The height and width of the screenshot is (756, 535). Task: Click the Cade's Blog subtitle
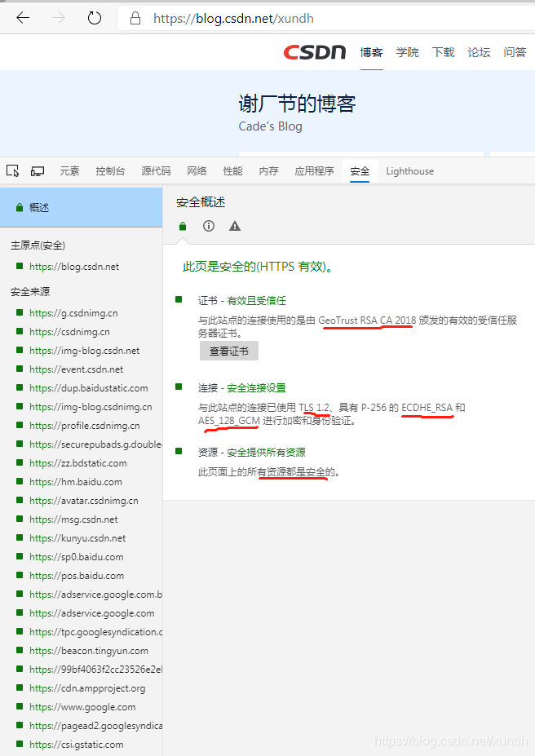tap(271, 126)
